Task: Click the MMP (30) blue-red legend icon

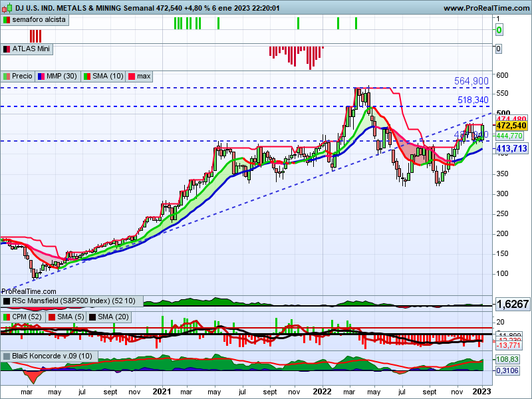Action: (x=41, y=76)
